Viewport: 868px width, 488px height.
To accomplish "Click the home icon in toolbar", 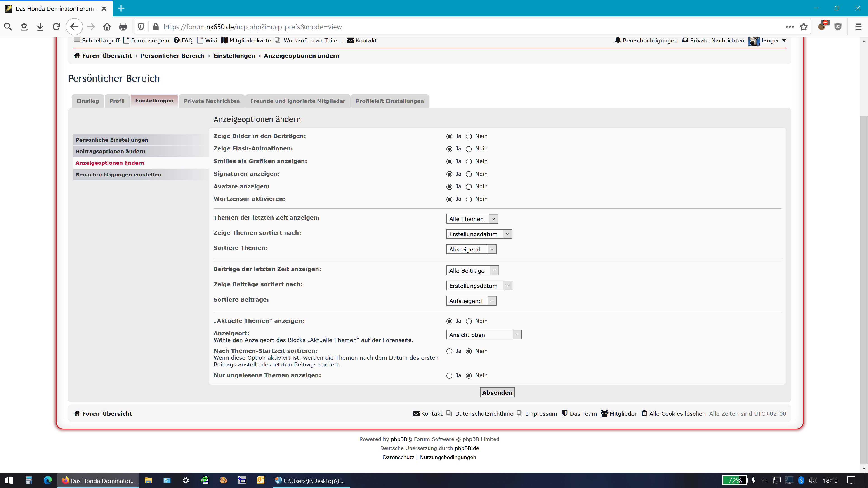I will [107, 27].
